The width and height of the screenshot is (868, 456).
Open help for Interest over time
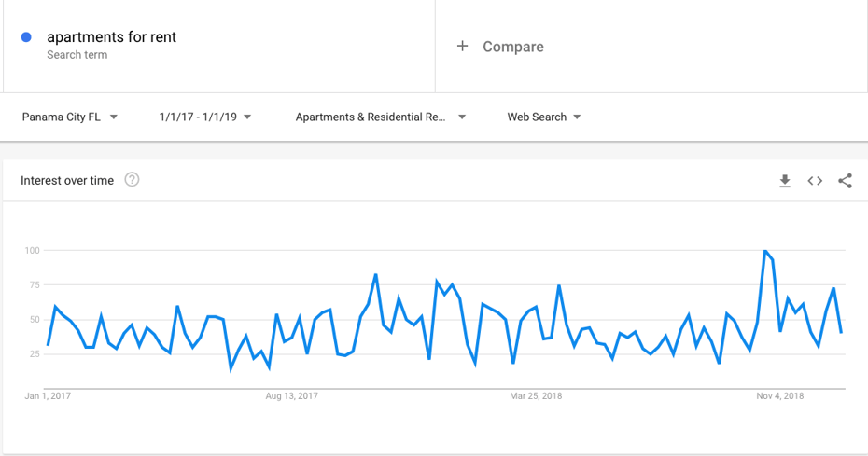tap(132, 180)
